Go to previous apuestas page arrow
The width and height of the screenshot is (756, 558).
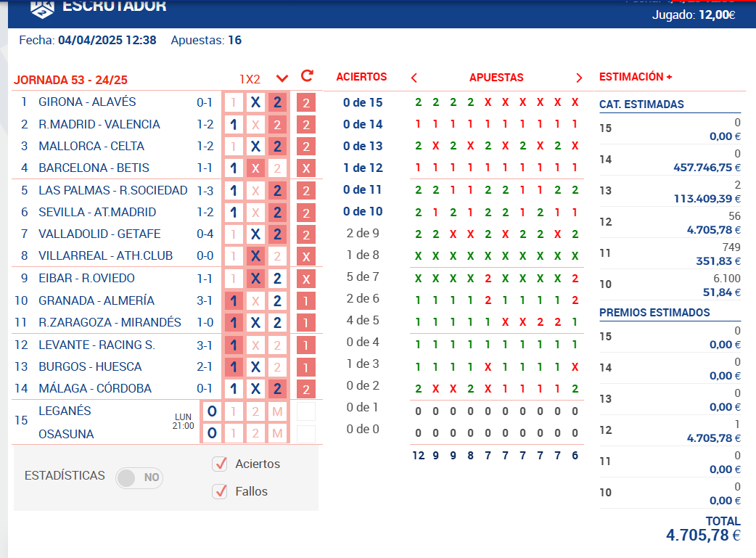(x=414, y=78)
